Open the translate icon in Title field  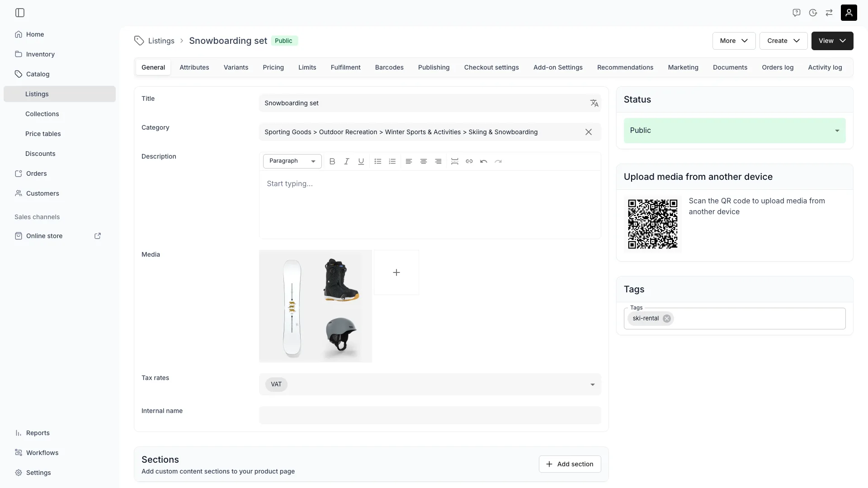click(594, 103)
